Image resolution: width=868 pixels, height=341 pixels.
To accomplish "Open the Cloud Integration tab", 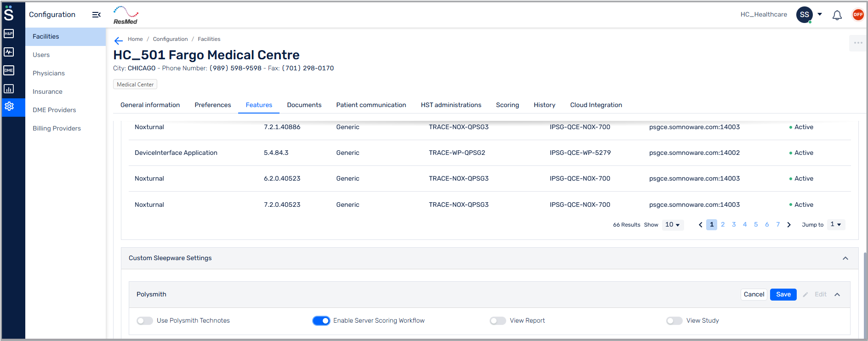I will coord(596,105).
